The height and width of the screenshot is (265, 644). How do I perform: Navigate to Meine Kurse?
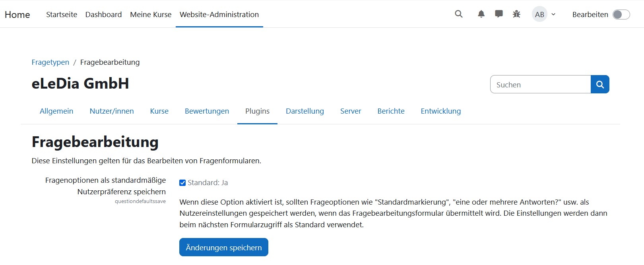click(151, 15)
